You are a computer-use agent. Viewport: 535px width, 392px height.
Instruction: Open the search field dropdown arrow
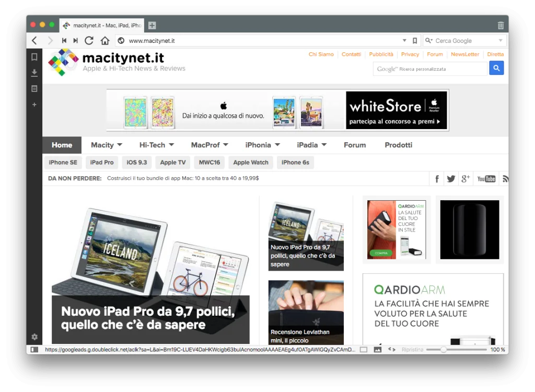[x=501, y=40]
